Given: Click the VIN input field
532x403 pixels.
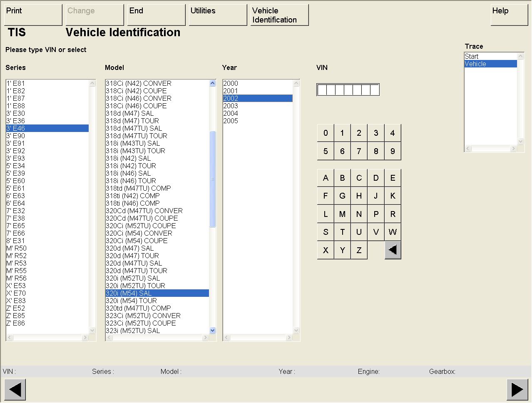Looking at the screenshot, I should [348, 90].
